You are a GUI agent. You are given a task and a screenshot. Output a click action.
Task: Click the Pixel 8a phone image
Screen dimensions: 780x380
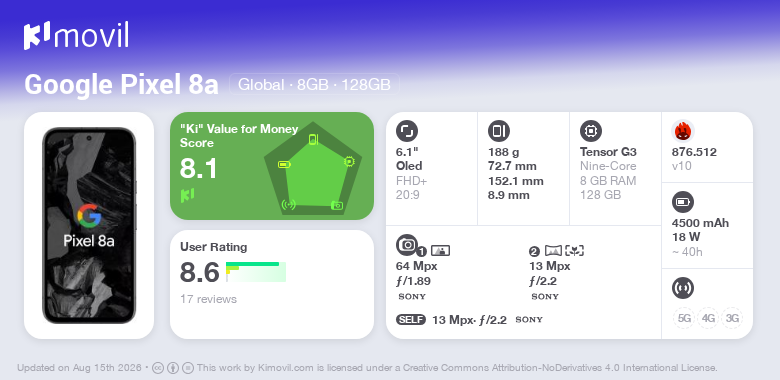click(x=89, y=225)
